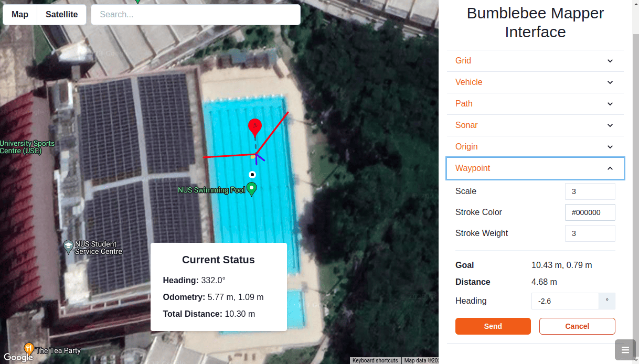Open the Origin accordion panel

point(535,147)
